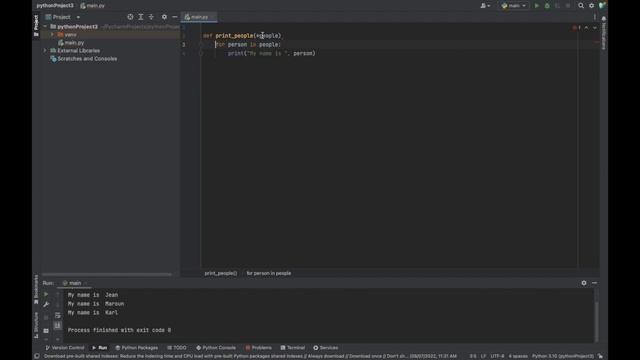Image resolution: width=640 pixels, height=360 pixels.
Task: Open editor tabs more-options kebab icon
Action: pyautogui.click(x=595, y=17)
